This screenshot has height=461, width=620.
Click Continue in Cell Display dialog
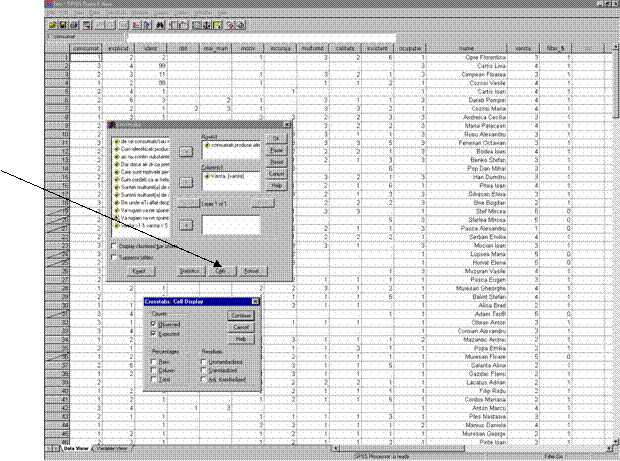point(241,316)
